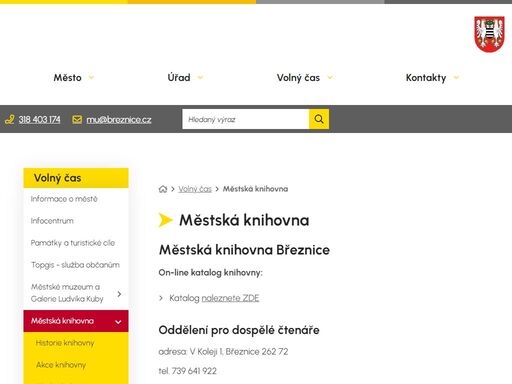Click the Oddělení pro dospělé čtenáře heading
Image resolution: width=512 pixels, height=384 pixels.
pos(239,330)
